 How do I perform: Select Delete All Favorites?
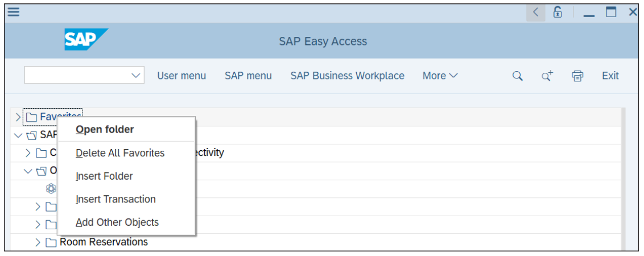click(x=120, y=153)
